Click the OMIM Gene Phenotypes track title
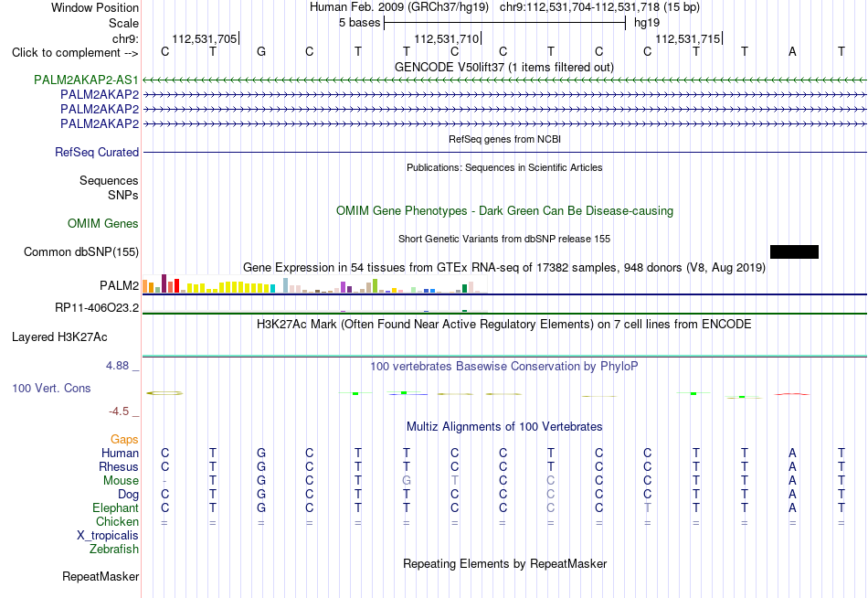 504,210
